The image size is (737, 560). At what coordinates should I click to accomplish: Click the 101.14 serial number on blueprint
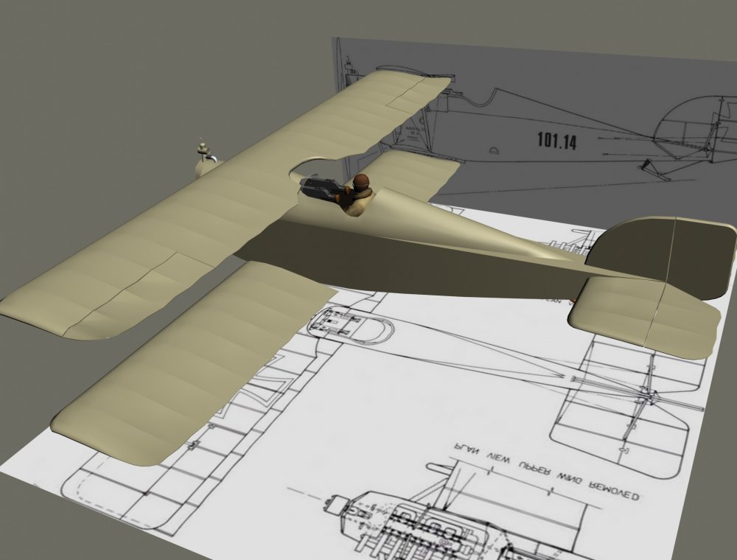coord(556,141)
